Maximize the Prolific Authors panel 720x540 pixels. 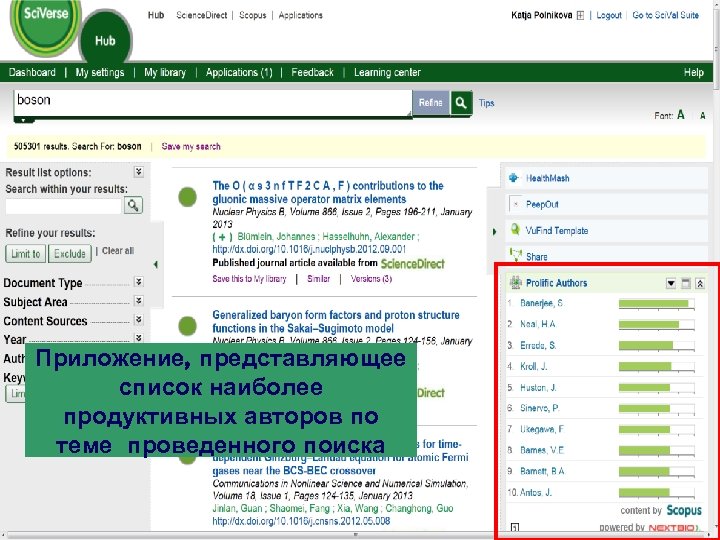coord(686,283)
